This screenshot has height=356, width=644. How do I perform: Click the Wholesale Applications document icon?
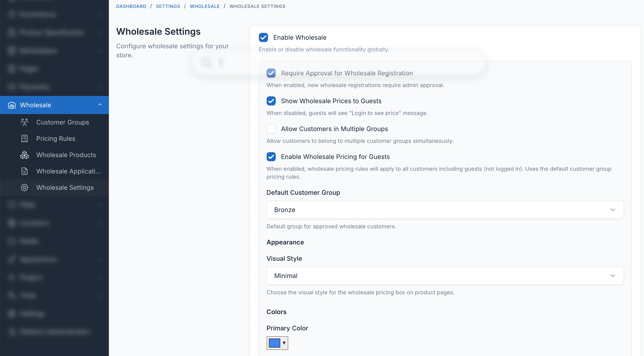(x=24, y=171)
